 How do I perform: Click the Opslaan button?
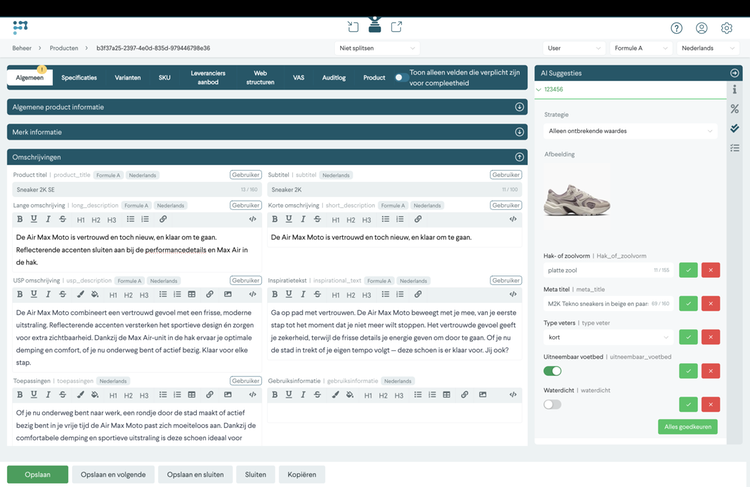[x=37, y=475]
